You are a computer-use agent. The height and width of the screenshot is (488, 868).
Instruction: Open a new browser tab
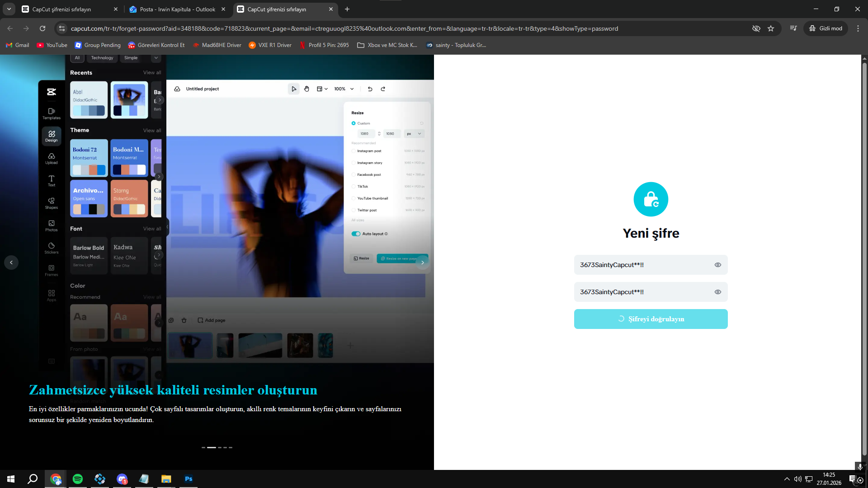pos(347,9)
